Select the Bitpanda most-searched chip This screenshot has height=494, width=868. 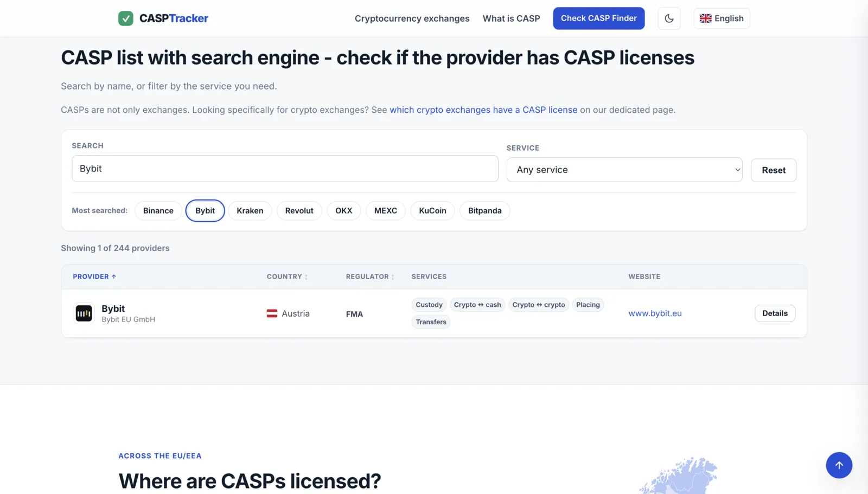click(485, 211)
